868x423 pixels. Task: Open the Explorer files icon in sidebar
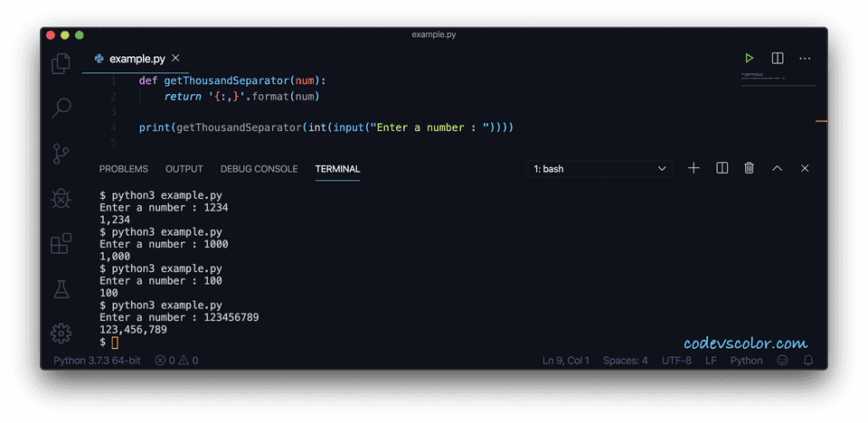click(61, 63)
